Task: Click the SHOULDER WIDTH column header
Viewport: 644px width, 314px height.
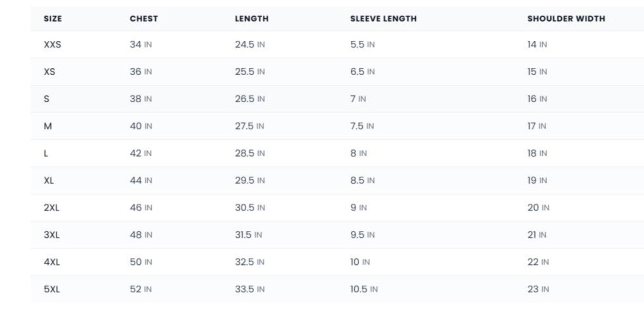Action: pos(566,19)
